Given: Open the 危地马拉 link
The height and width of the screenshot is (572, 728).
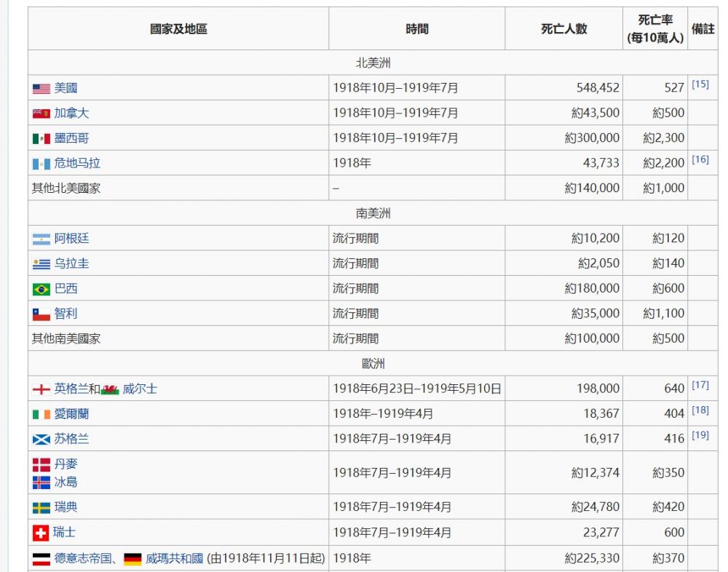Looking at the screenshot, I should click(77, 163).
